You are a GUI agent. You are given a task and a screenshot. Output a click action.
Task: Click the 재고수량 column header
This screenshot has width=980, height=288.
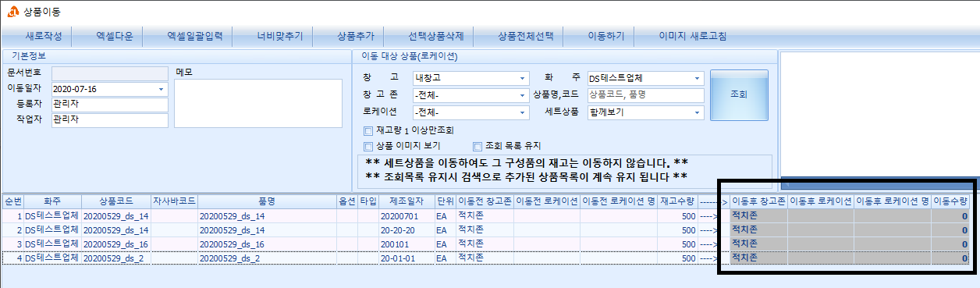[676, 201]
